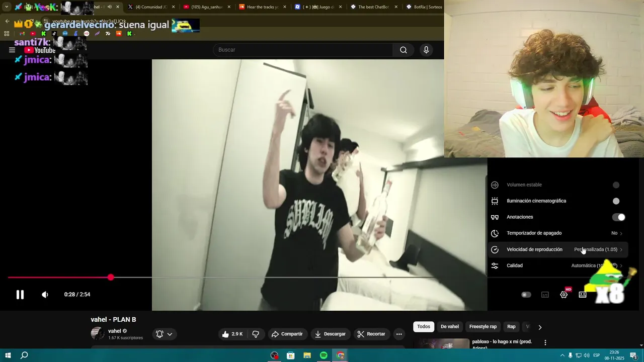644x362 pixels.
Task: Open the vahel channel name link
Action: coord(115,331)
